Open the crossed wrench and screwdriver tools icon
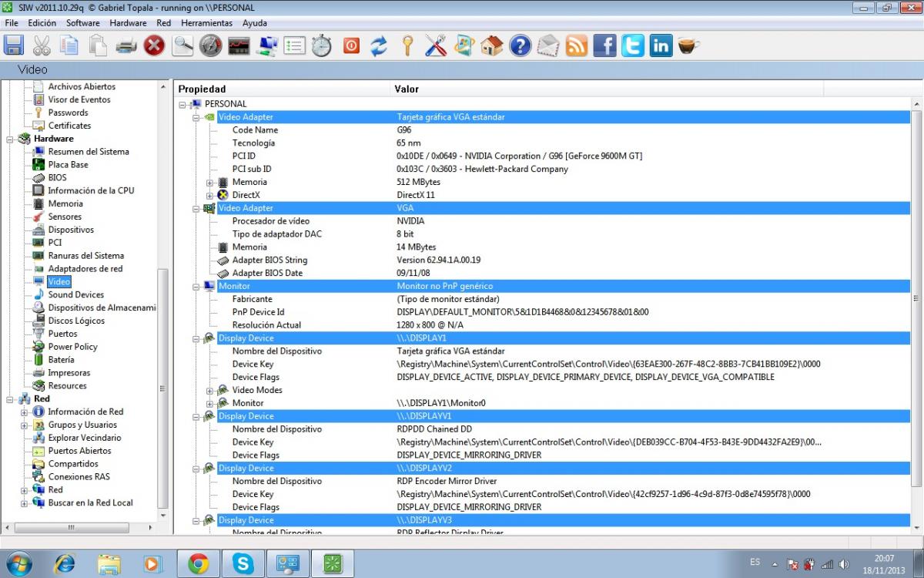 (436, 45)
